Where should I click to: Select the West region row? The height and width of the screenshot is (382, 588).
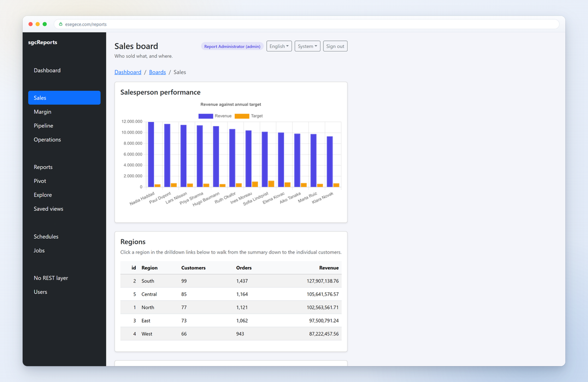click(x=230, y=333)
